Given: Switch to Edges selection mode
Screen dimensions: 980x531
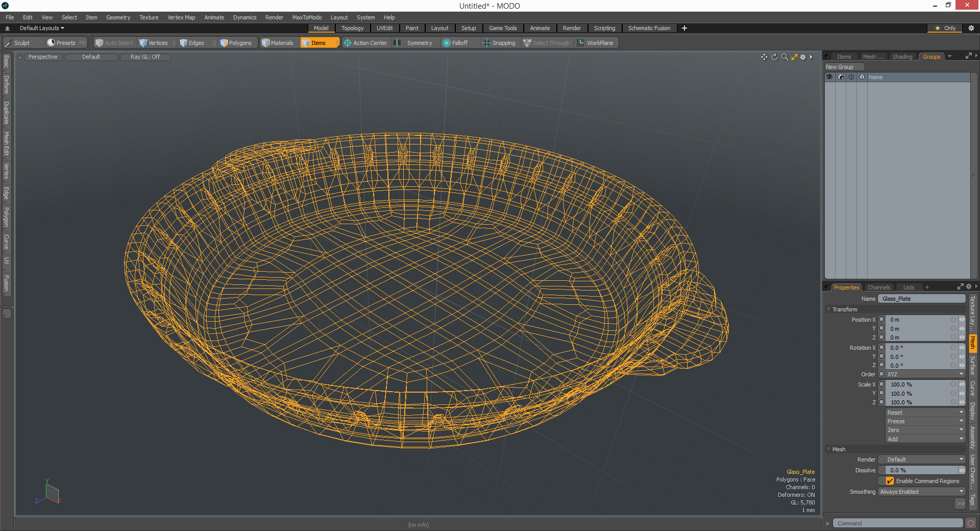Looking at the screenshot, I should [196, 43].
